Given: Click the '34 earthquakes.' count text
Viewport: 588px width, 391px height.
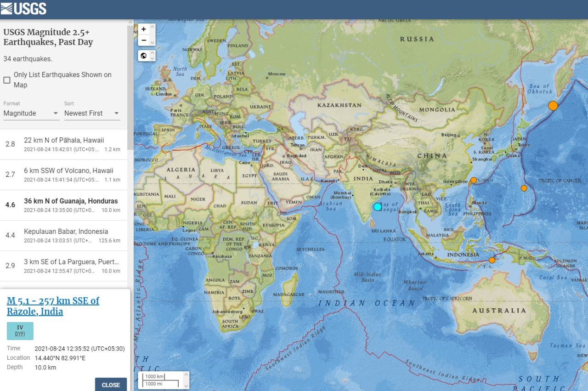Looking at the screenshot, I should [28, 59].
